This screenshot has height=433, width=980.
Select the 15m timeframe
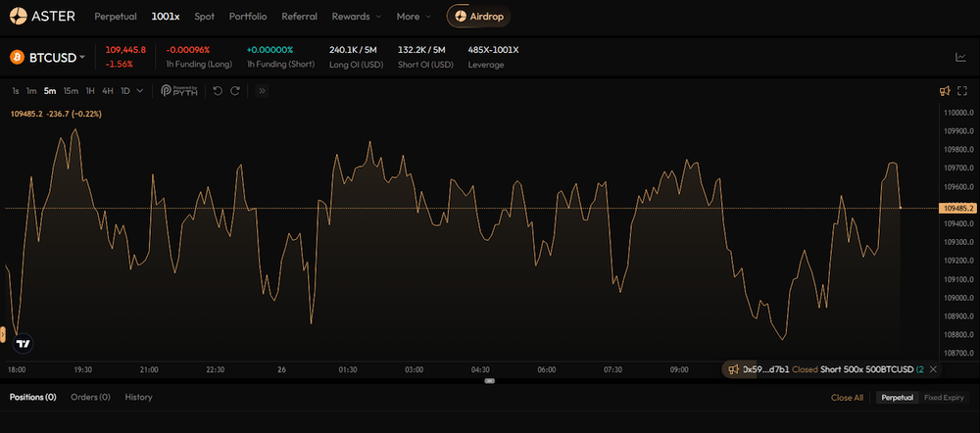click(71, 91)
